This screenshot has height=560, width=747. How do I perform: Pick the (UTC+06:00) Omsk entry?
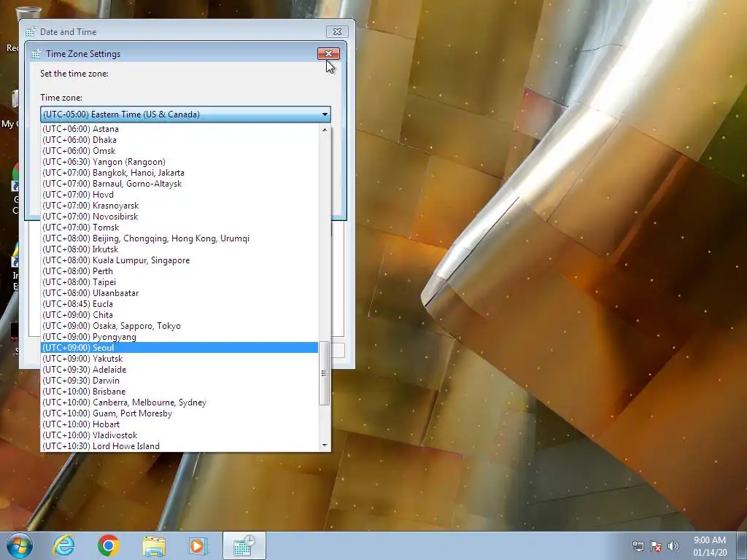(179, 151)
